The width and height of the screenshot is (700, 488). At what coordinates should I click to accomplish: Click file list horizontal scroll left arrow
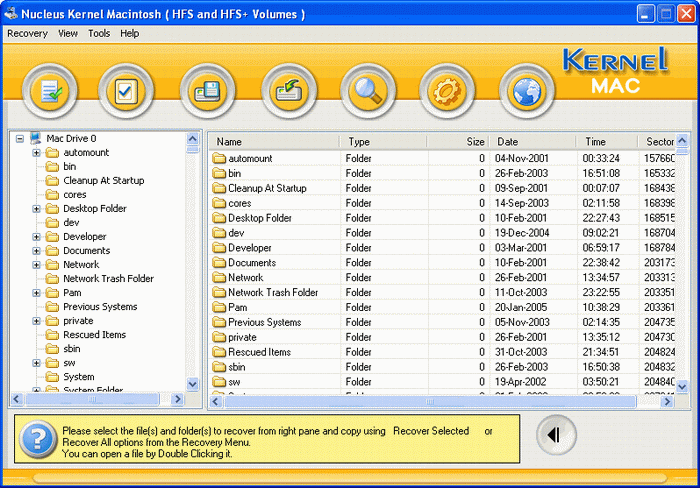(x=216, y=402)
